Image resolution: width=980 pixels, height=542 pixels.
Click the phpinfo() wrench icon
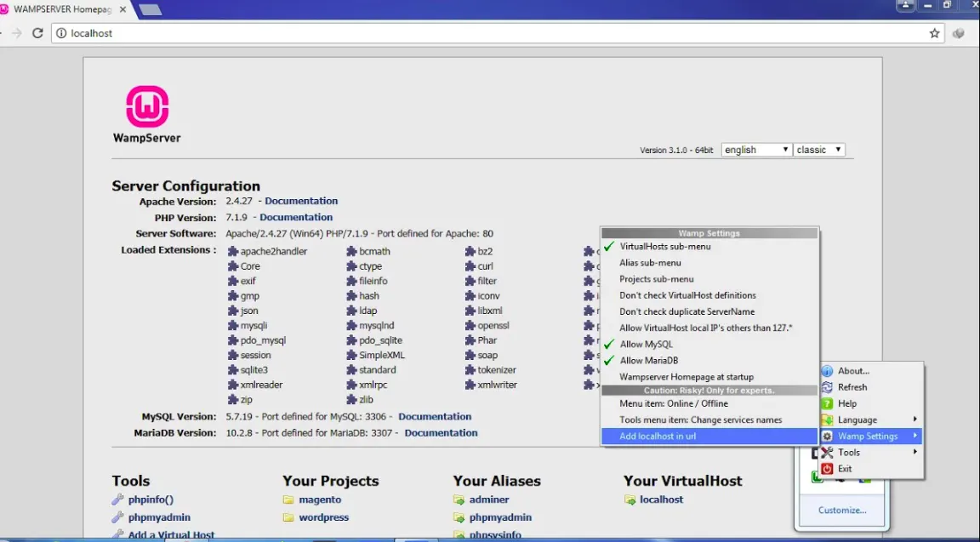[118, 500]
